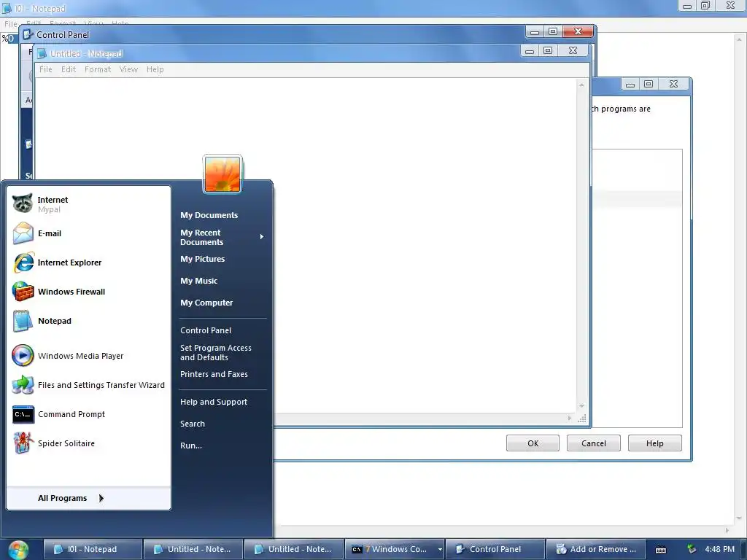Switch to Control Panel taskbar button

(x=495, y=550)
